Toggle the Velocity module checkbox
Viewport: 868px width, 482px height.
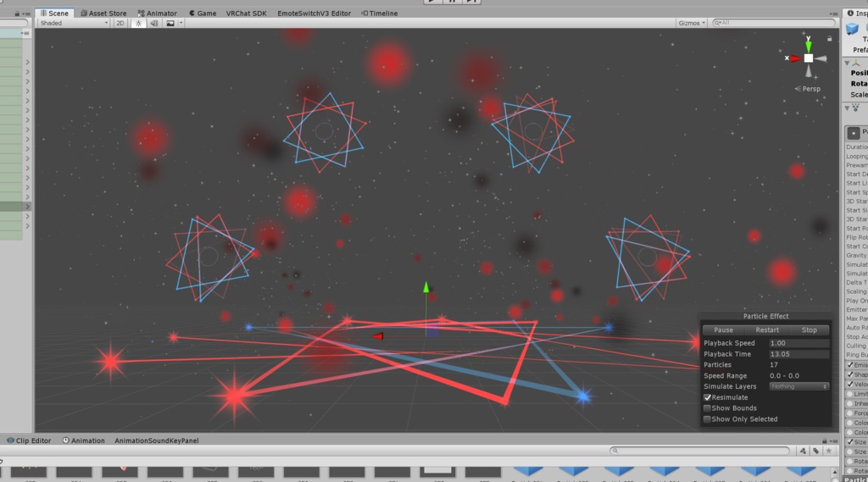pyautogui.click(x=850, y=384)
